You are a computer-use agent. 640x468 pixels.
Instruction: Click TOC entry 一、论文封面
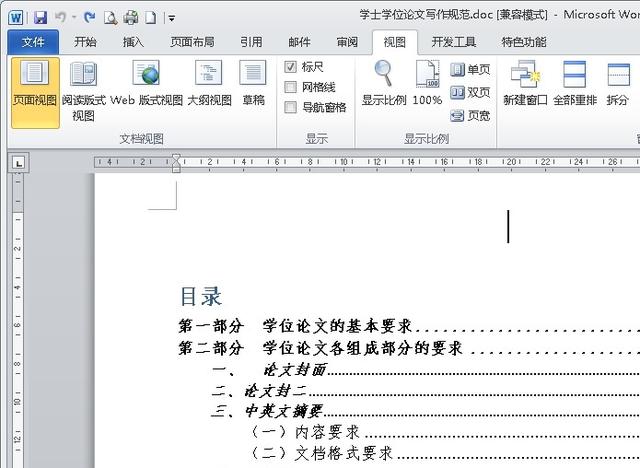click(269, 370)
